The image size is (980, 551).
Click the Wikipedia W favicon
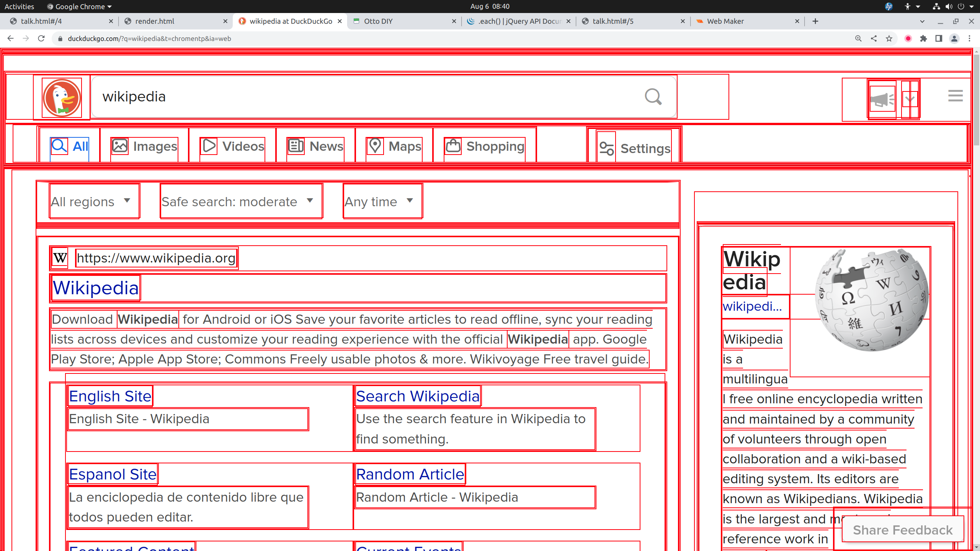(60, 258)
